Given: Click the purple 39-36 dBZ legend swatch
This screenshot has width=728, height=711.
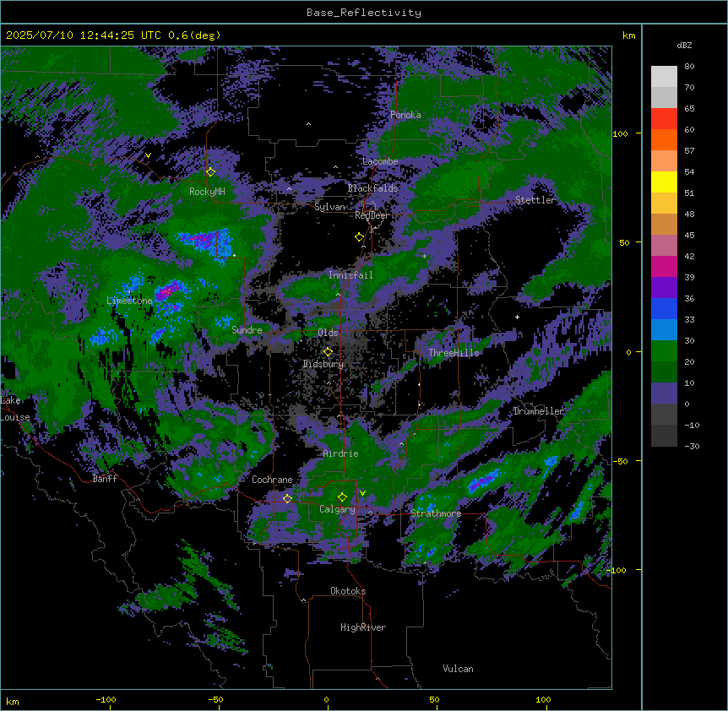Looking at the screenshot, I should [x=664, y=287].
